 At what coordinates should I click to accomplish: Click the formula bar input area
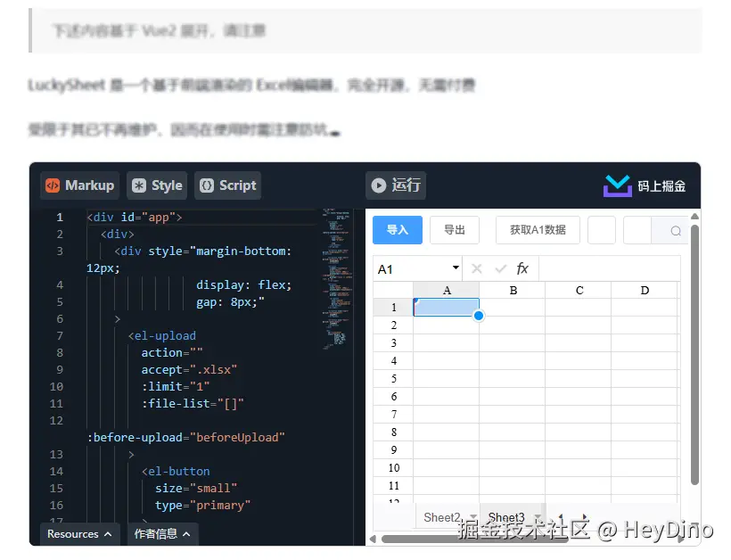click(x=610, y=269)
